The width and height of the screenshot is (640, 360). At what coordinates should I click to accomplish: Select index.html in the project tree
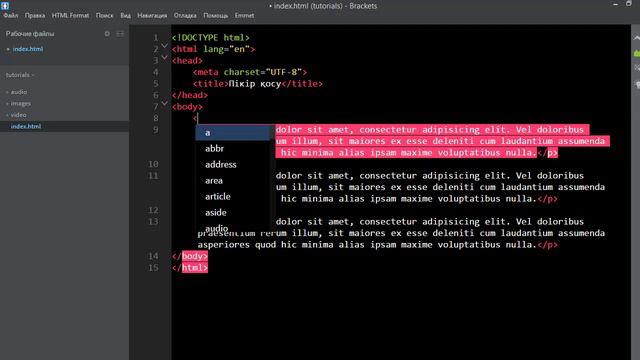[x=26, y=127]
